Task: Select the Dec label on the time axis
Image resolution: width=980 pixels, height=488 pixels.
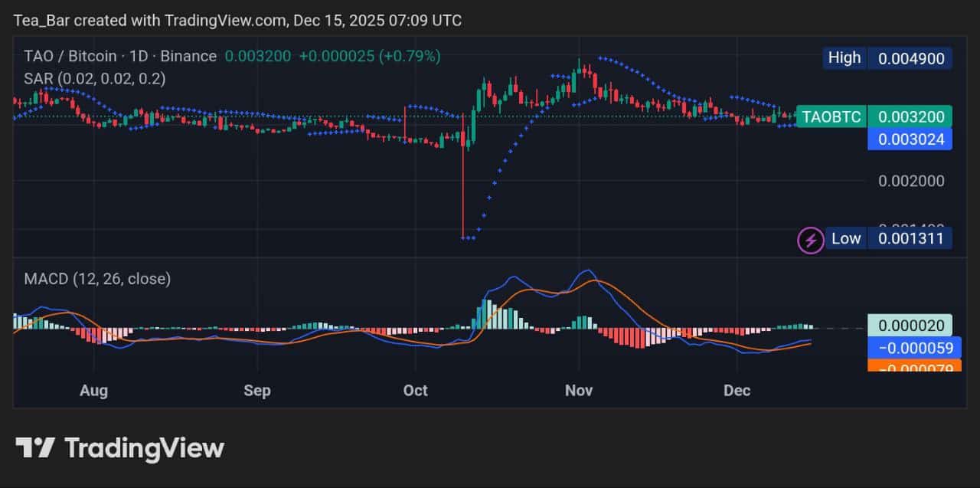Action: [x=737, y=391]
